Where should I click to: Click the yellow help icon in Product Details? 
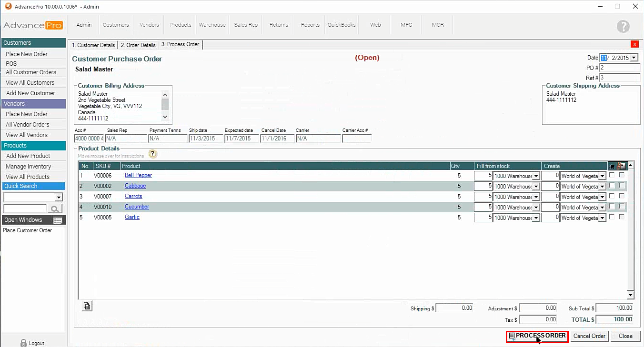click(x=152, y=154)
